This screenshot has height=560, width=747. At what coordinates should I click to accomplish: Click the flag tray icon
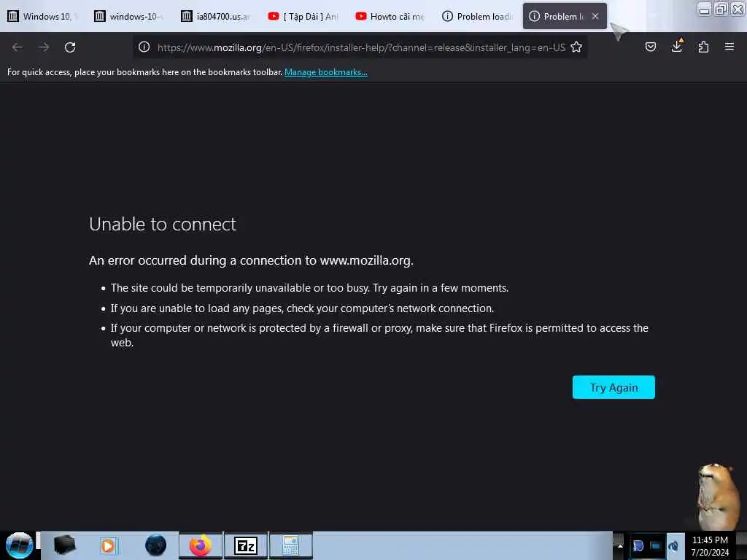coord(638,545)
